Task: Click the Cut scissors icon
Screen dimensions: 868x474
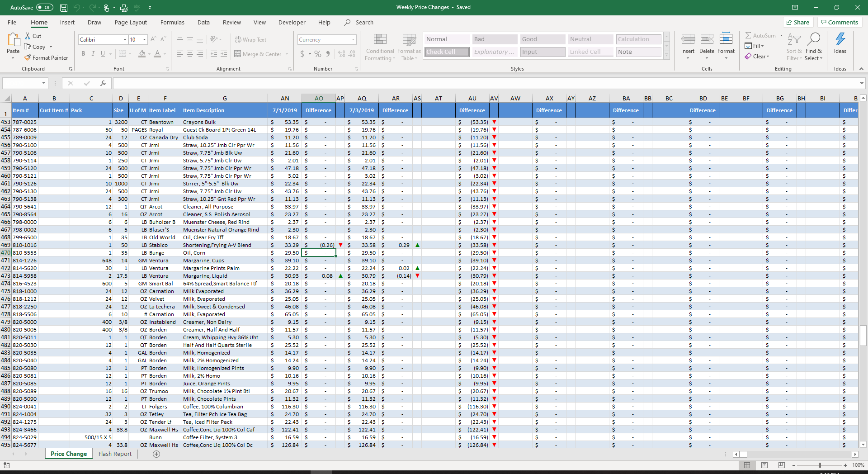Action: 28,36
